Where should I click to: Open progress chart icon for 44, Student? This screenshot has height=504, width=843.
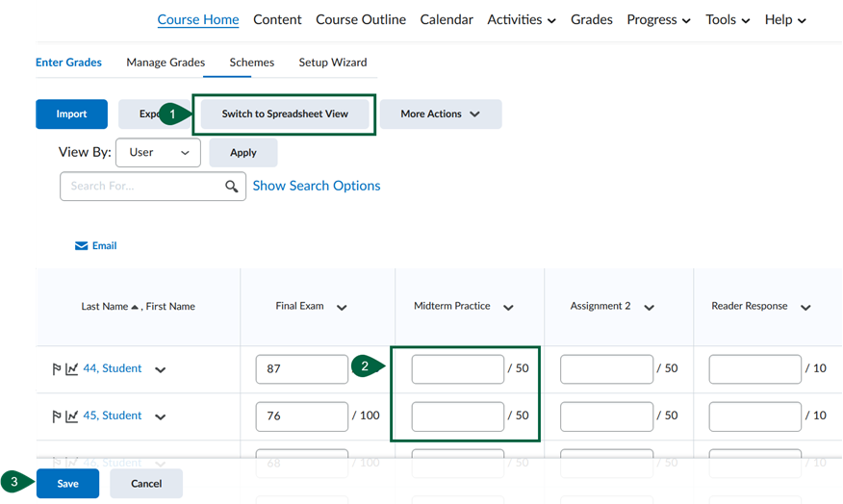pos(72,369)
